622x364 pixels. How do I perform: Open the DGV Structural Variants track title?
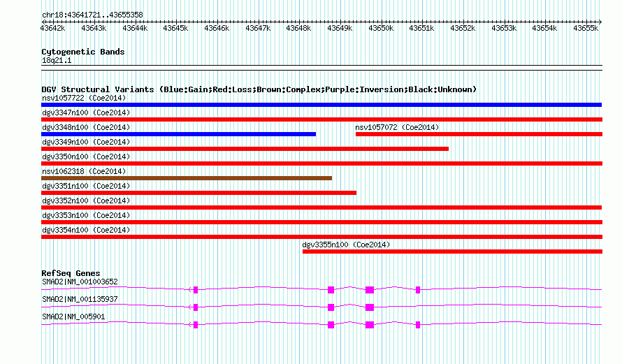tap(259, 89)
